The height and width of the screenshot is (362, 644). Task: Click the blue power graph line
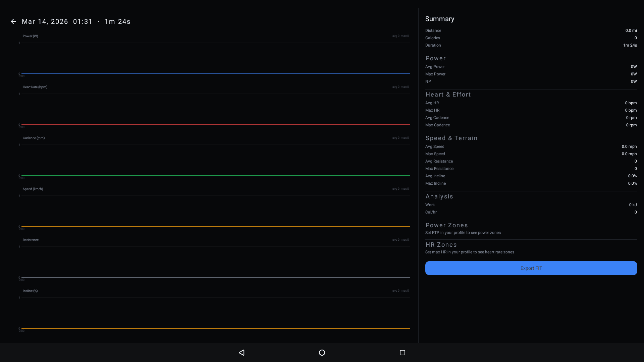coord(215,74)
